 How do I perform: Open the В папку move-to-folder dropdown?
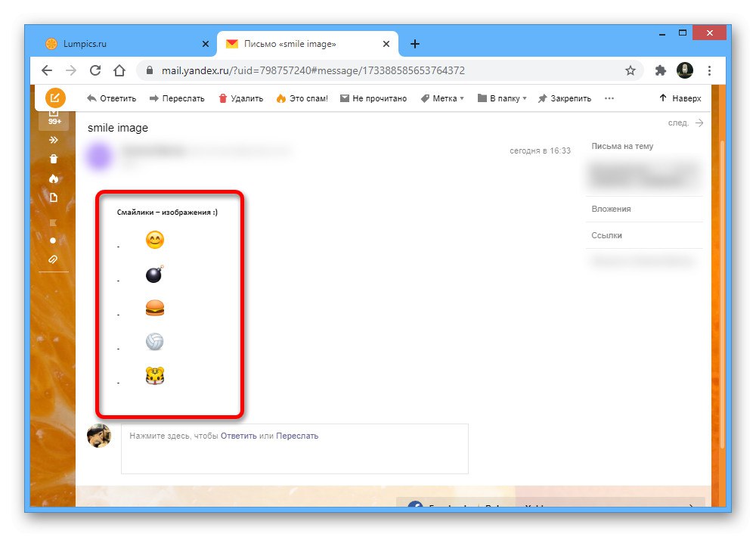(502, 98)
